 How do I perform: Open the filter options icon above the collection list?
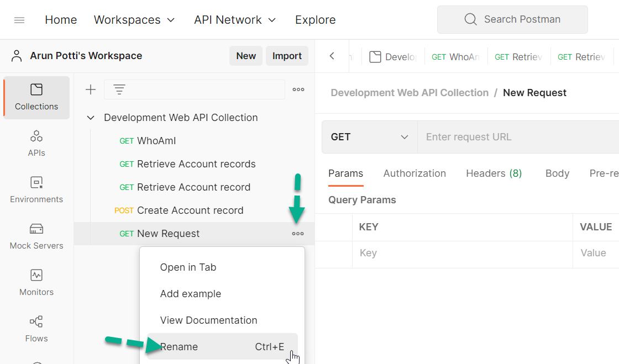(x=119, y=89)
